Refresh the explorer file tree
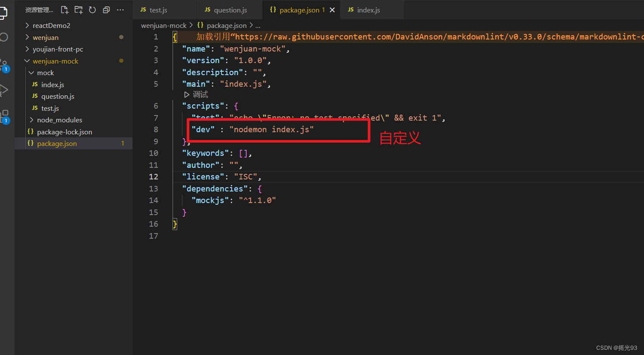 click(92, 10)
